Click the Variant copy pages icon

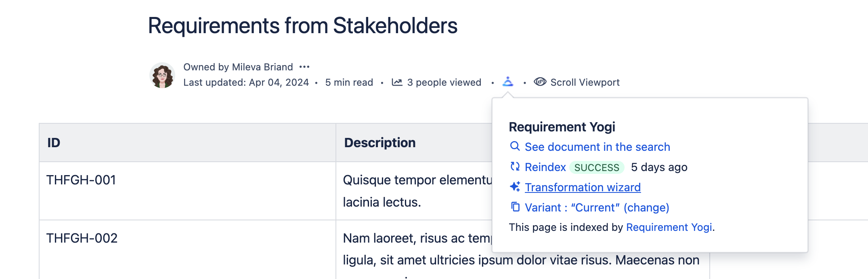[515, 207]
